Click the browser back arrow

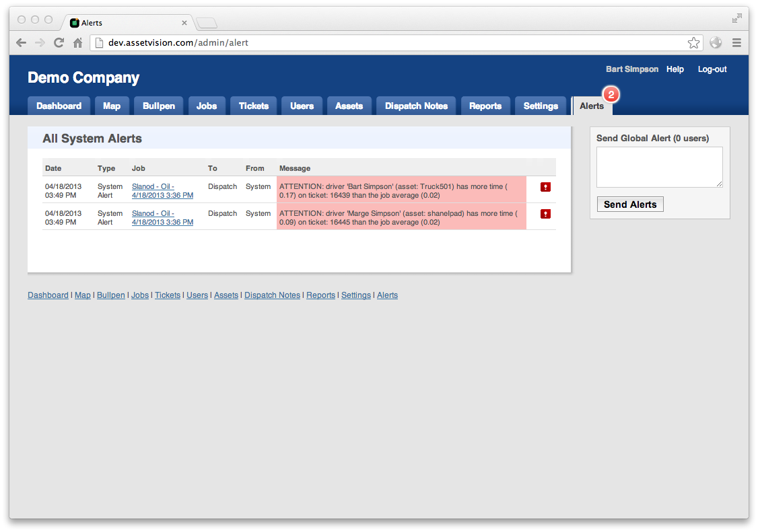[x=22, y=43]
